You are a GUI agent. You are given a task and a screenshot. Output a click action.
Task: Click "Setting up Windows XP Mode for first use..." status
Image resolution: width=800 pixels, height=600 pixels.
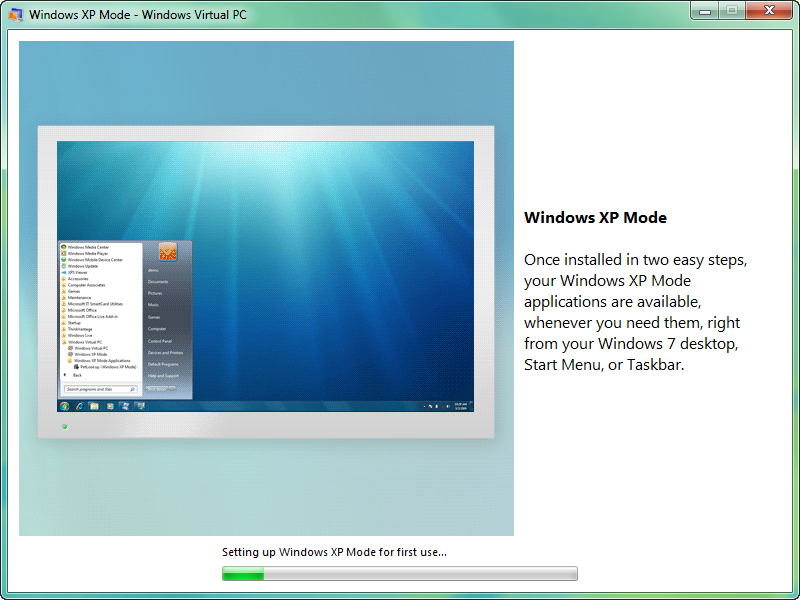334,552
